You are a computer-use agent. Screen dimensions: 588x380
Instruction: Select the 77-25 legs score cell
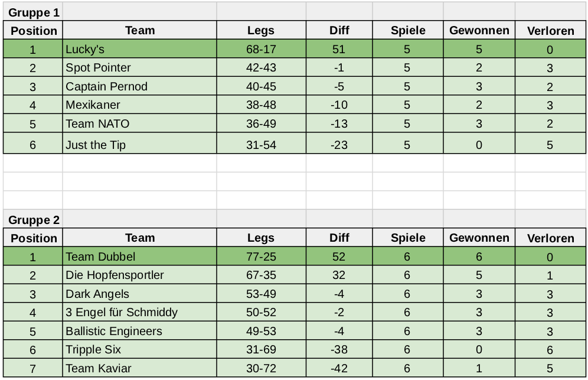[260, 256]
